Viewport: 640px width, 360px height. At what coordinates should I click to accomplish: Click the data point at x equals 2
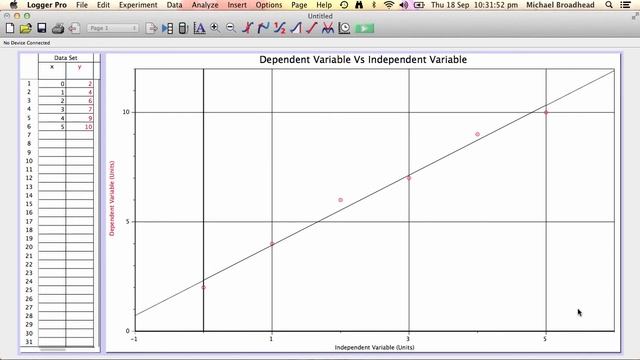(x=340, y=200)
